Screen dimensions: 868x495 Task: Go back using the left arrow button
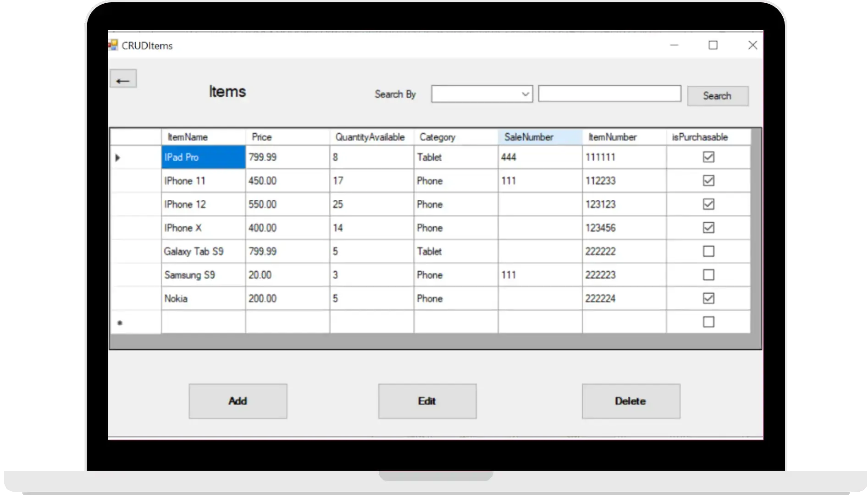[123, 79]
